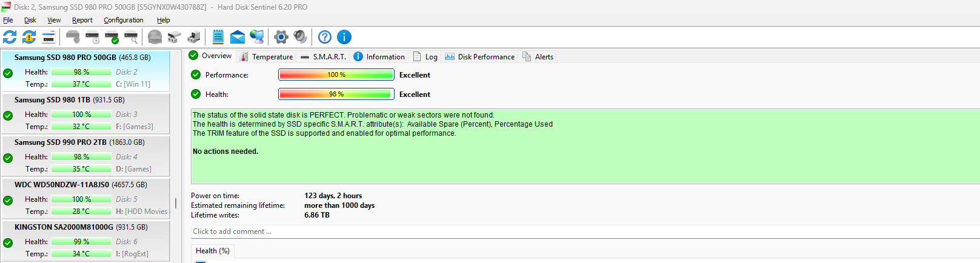Switch to the Temperature tab

pyautogui.click(x=267, y=56)
